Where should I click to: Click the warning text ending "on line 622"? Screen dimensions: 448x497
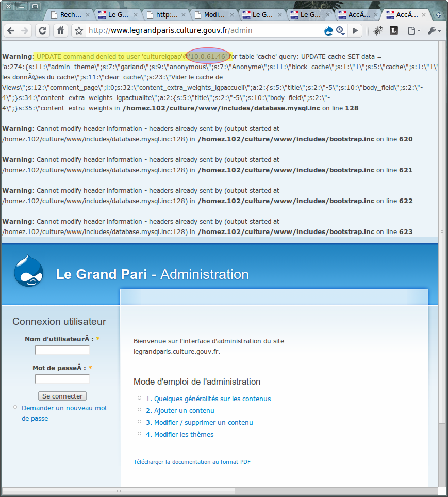(x=207, y=196)
